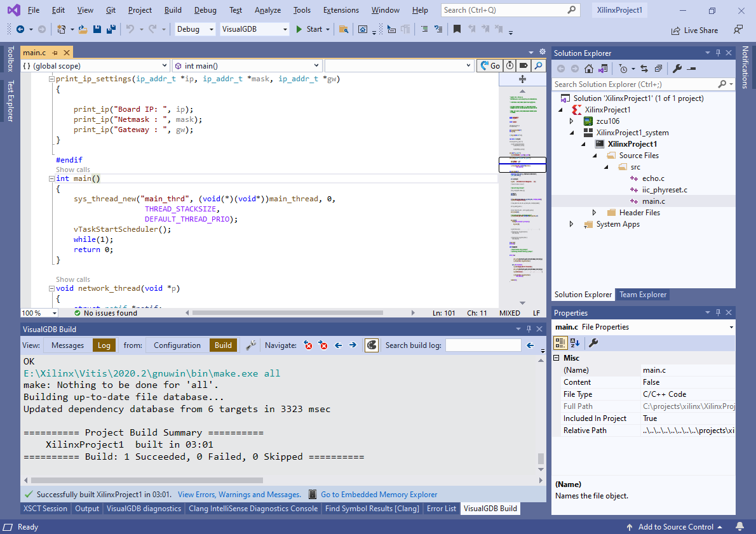Go to previous error in build log

pyautogui.click(x=308, y=345)
